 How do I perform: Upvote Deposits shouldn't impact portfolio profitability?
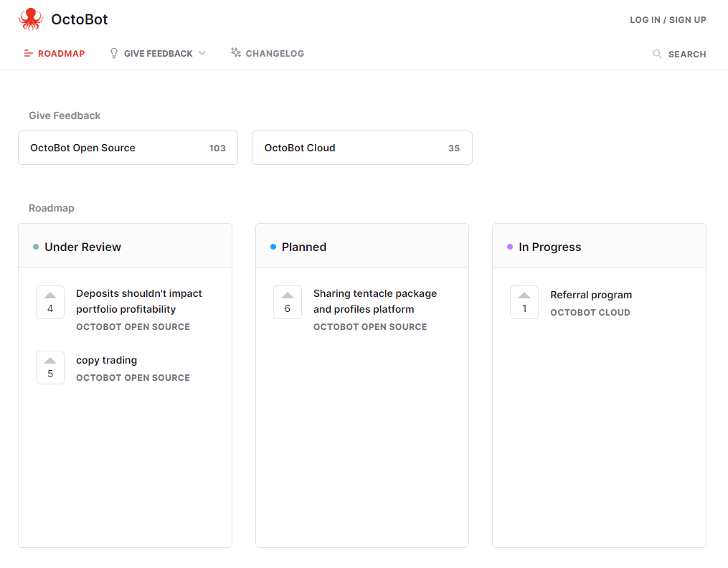click(50, 302)
